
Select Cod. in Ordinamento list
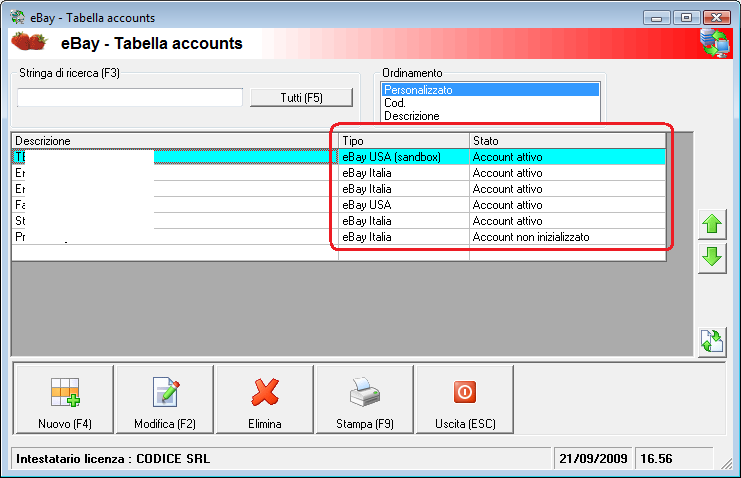coord(490,103)
